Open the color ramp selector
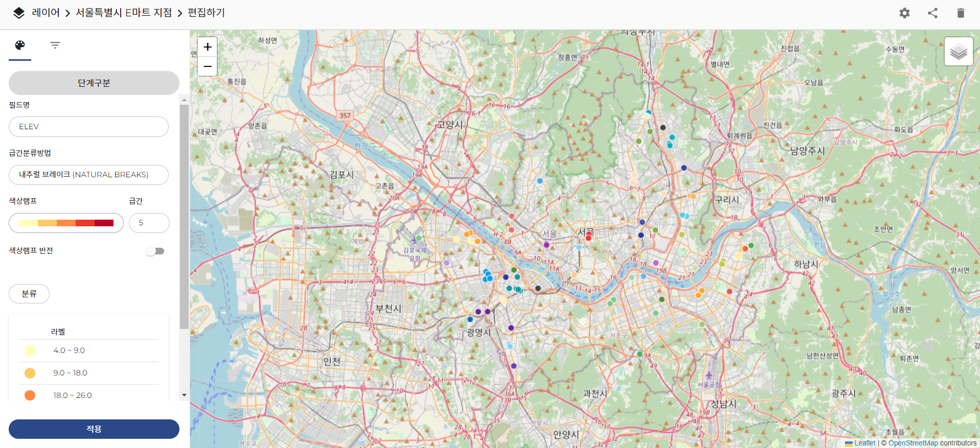 [x=66, y=223]
